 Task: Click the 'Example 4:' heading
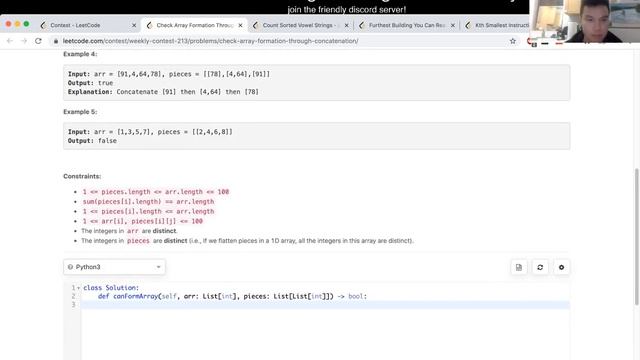click(x=80, y=54)
